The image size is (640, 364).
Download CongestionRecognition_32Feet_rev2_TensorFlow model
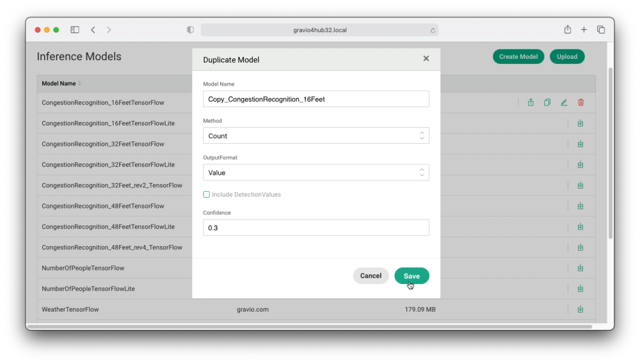coord(580,186)
